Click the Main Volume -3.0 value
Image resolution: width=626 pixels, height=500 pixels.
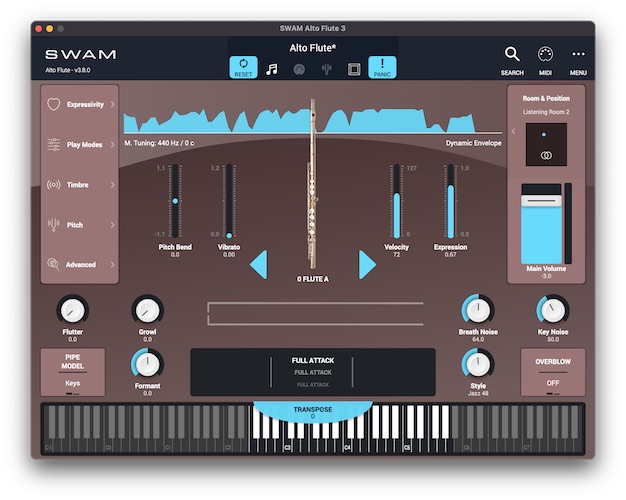[546, 276]
